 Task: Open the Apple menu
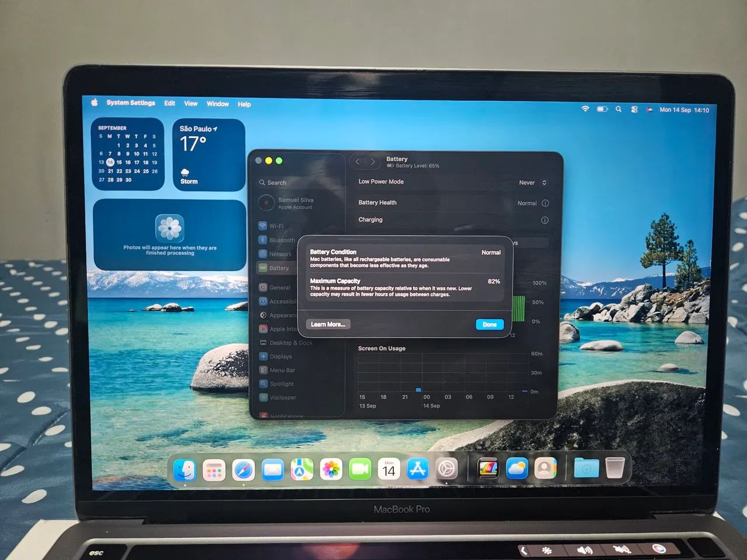point(95,102)
